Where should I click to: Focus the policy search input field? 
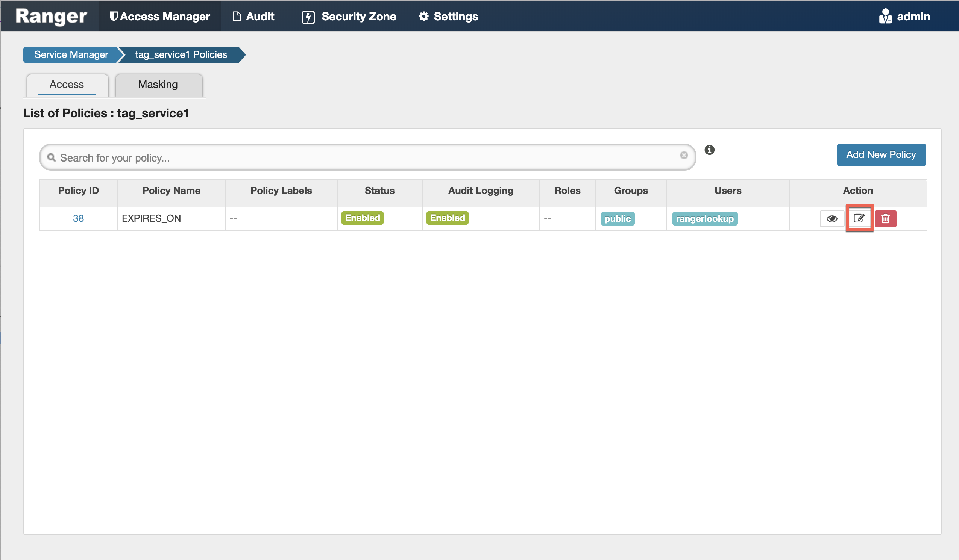click(365, 157)
